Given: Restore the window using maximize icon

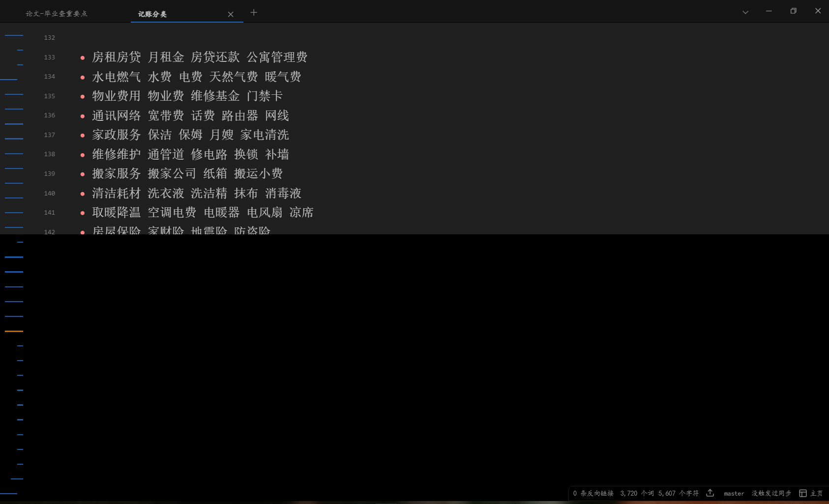Looking at the screenshot, I should [x=793, y=11].
